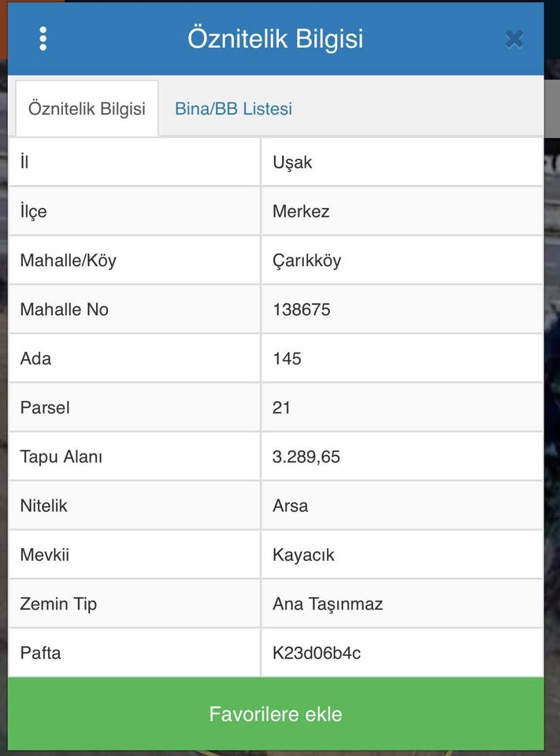
Task: Select the Öznitelik Bilgisi tab
Action: coord(87,109)
